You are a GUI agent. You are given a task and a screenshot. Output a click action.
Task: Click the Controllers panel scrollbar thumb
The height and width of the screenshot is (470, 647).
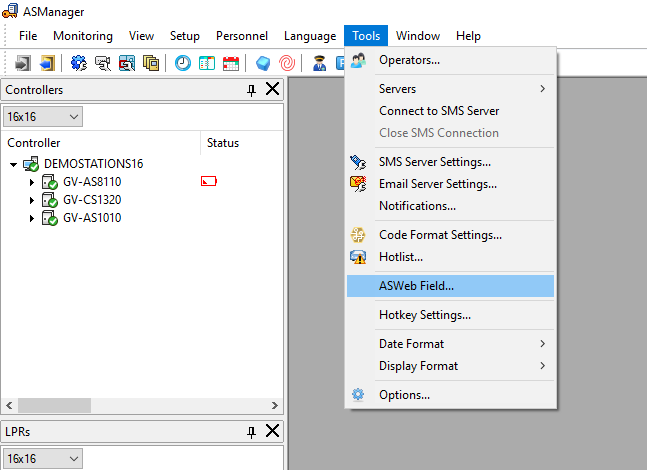pyautogui.click(x=54, y=406)
